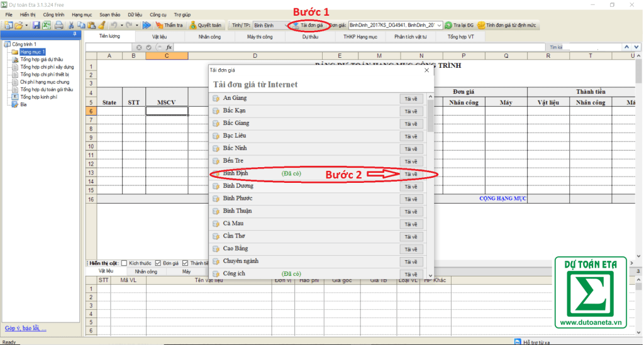Screen dimensions: 644x345
Task: Click the Thẩm tra toolbar button
Action: pyautogui.click(x=169, y=25)
